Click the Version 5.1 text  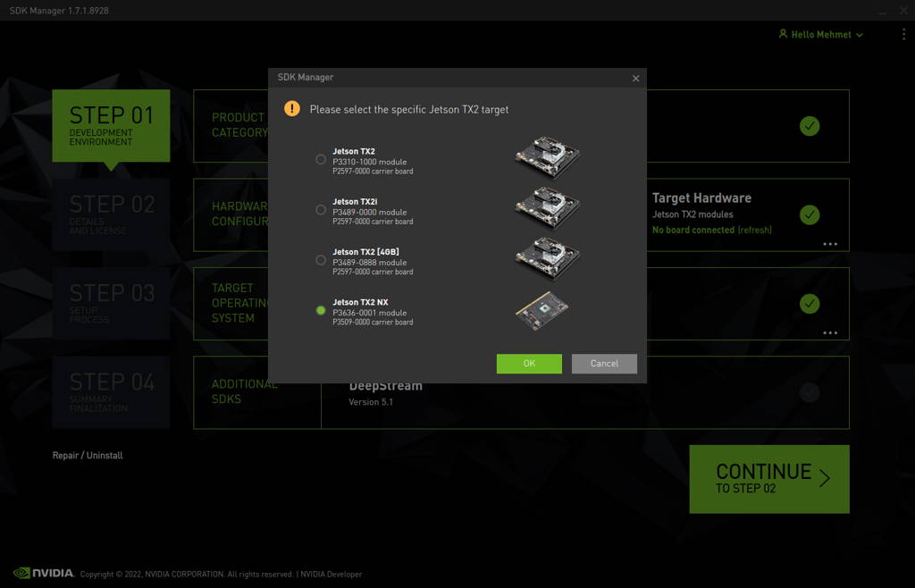(x=371, y=402)
